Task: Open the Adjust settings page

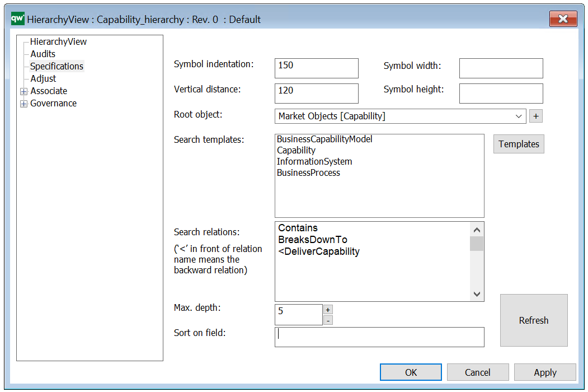Action: [43, 78]
